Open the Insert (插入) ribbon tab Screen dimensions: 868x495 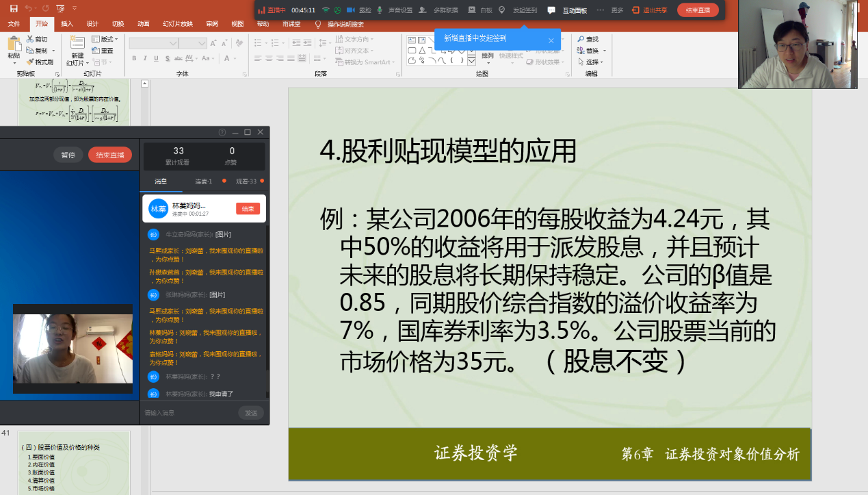click(67, 24)
